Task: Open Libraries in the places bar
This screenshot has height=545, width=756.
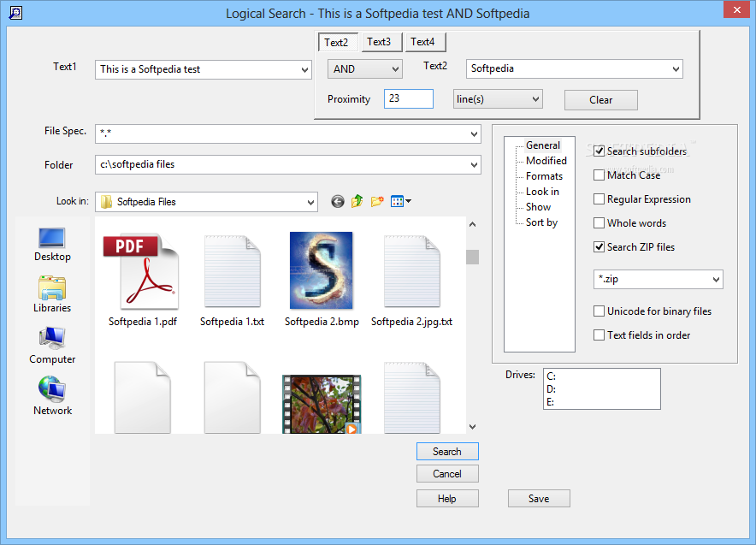Action: tap(52, 294)
